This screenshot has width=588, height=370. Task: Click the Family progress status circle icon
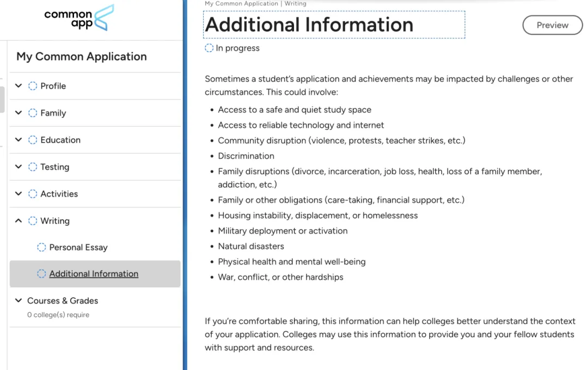pos(33,113)
